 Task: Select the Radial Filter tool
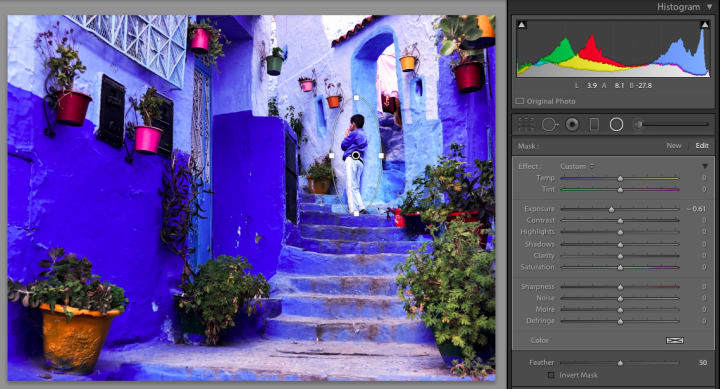[x=616, y=124]
